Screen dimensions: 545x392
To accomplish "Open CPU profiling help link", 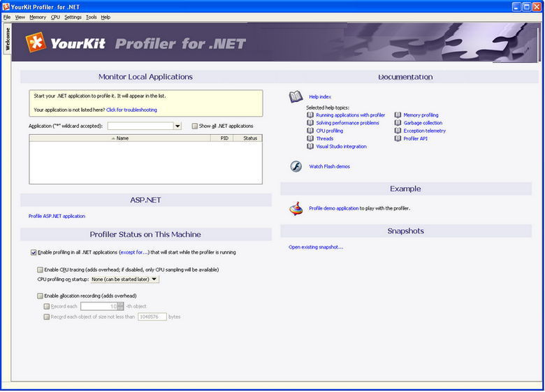I will tap(330, 131).
